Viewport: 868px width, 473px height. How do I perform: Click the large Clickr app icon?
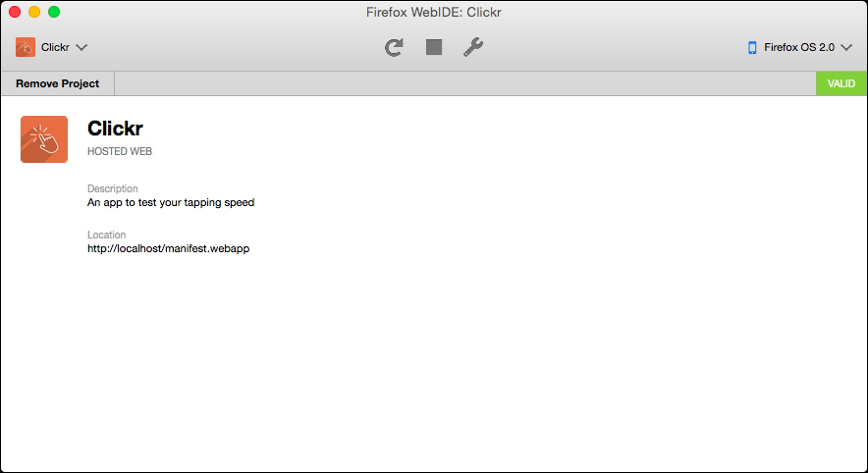coord(44,139)
